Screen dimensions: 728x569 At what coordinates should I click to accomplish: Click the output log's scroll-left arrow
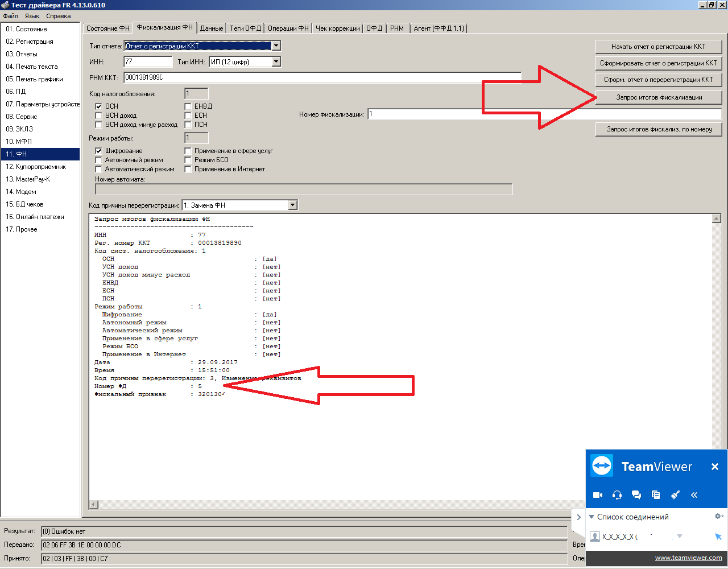(94, 505)
